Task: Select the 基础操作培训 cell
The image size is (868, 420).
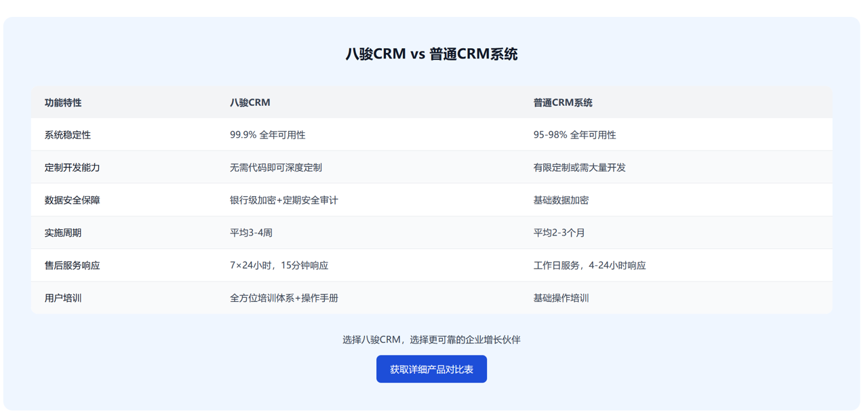Action: [561, 297]
